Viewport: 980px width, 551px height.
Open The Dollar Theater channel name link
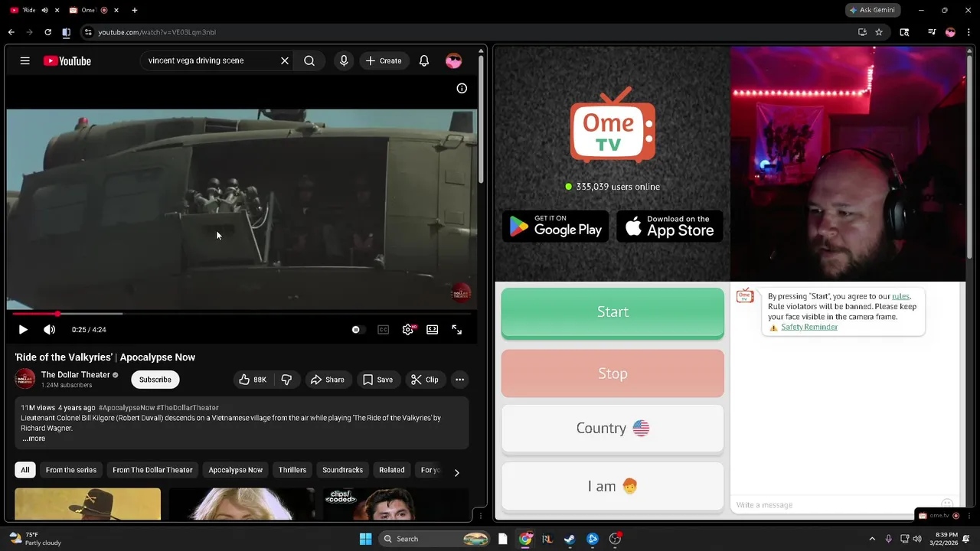point(76,375)
